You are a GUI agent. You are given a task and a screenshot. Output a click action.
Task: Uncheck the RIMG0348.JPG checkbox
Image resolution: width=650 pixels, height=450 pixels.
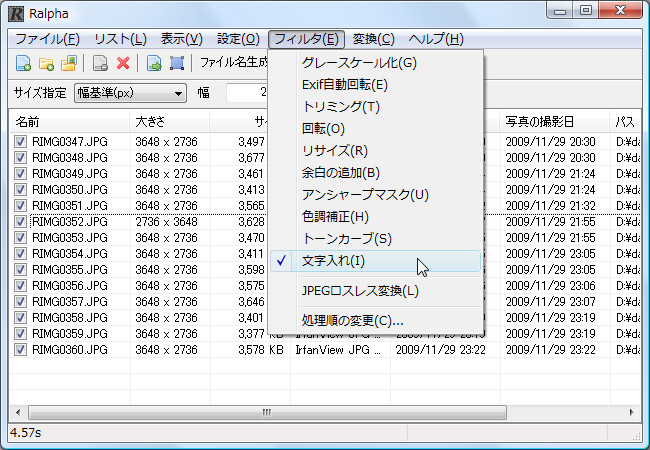(x=20, y=157)
